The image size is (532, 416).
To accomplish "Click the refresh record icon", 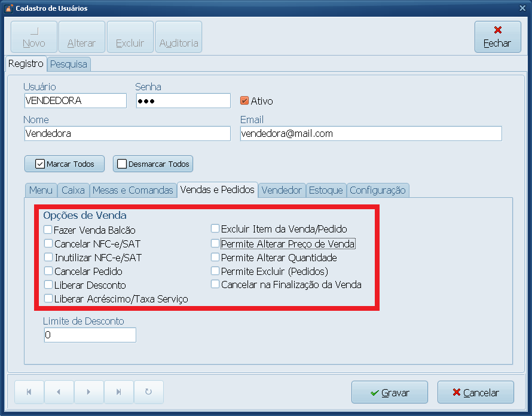I will point(148,392).
